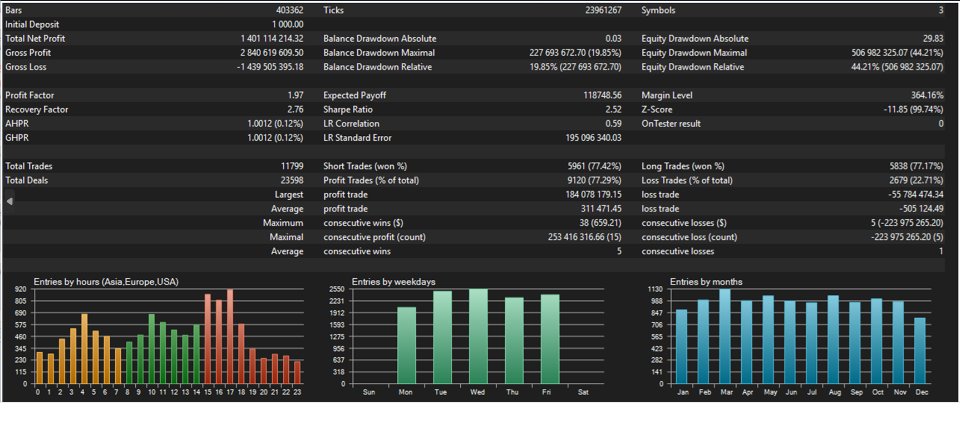Click the Ticks value 23961267
Screen dimensions: 960x435
[x=603, y=10]
